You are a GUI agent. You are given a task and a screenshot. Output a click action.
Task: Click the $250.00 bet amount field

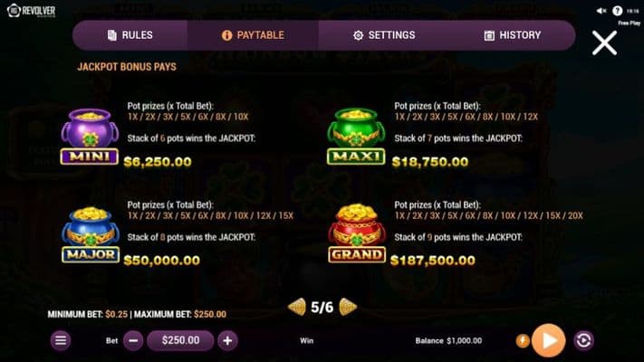[181, 340]
